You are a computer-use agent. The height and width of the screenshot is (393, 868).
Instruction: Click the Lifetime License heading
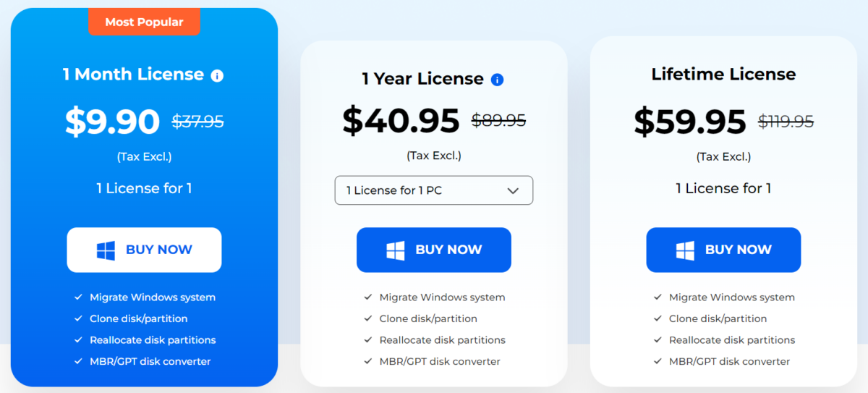[x=723, y=74]
